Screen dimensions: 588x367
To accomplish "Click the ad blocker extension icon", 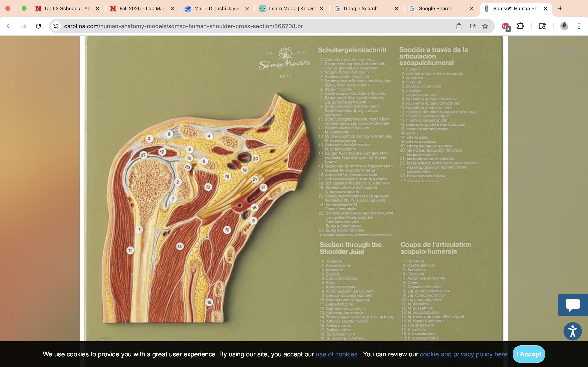I will [x=506, y=26].
